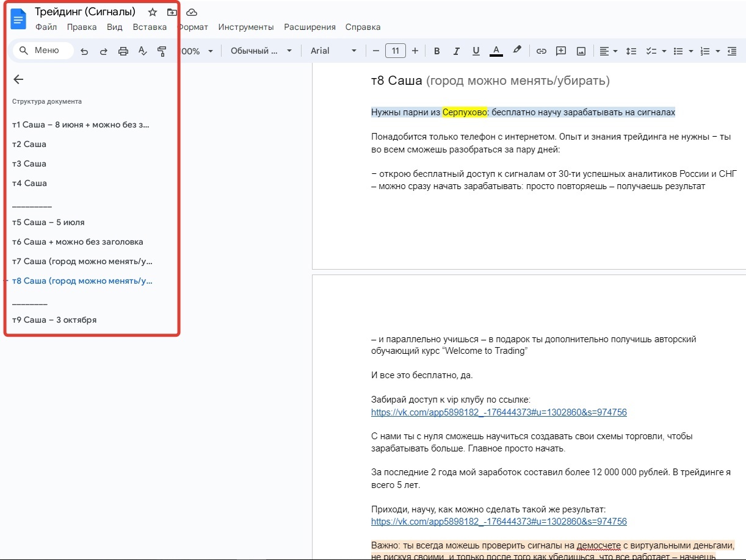
Task: Toggle underline formatting
Action: tap(476, 51)
